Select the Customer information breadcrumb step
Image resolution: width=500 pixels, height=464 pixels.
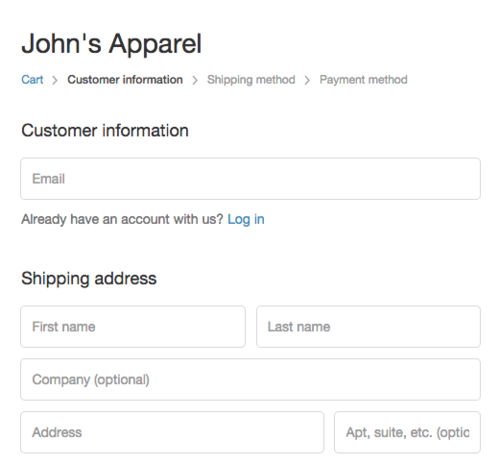[125, 80]
